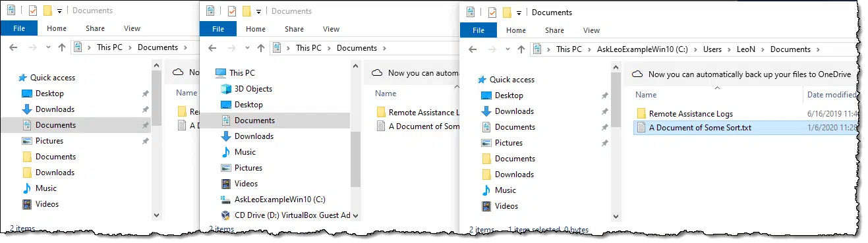Open Videos in right window navigation pane
868x243 pixels.
[x=506, y=206]
